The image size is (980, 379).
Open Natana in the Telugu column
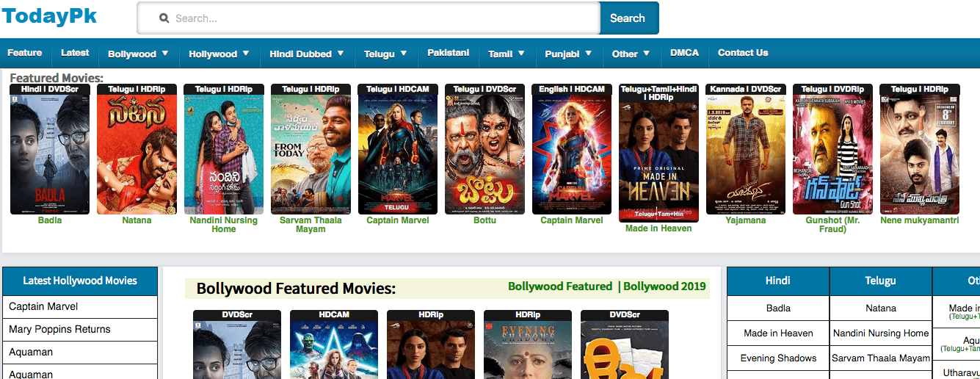click(881, 308)
